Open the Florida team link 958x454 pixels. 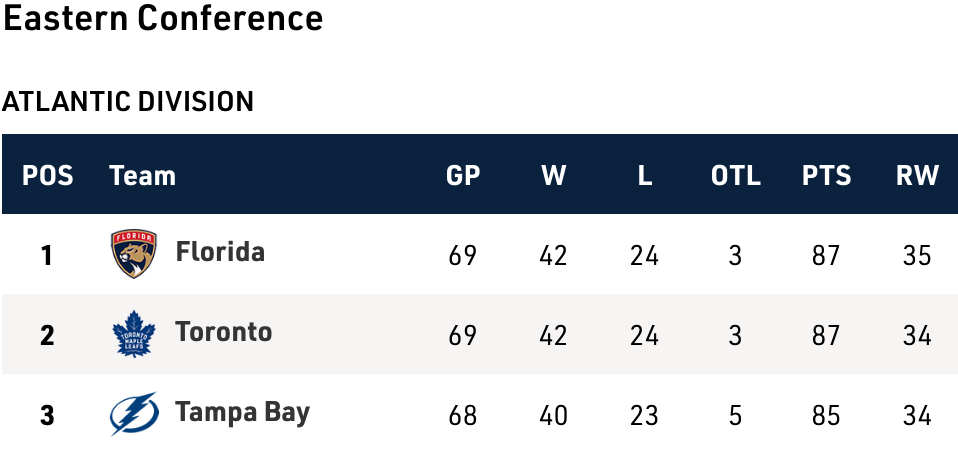(220, 251)
